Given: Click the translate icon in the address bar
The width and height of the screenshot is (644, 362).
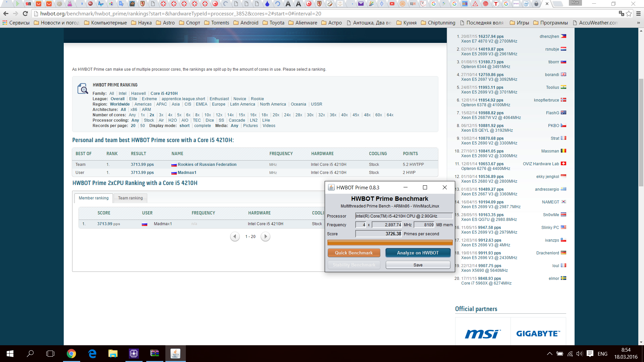Looking at the screenshot, I should click(x=621, y=14).
